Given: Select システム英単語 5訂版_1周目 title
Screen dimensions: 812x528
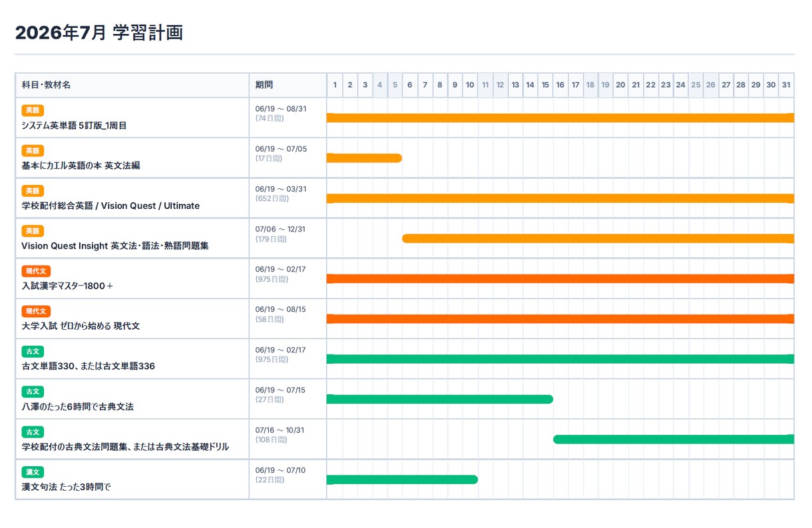Looking at the screenshot, I should tap(74, 126).
